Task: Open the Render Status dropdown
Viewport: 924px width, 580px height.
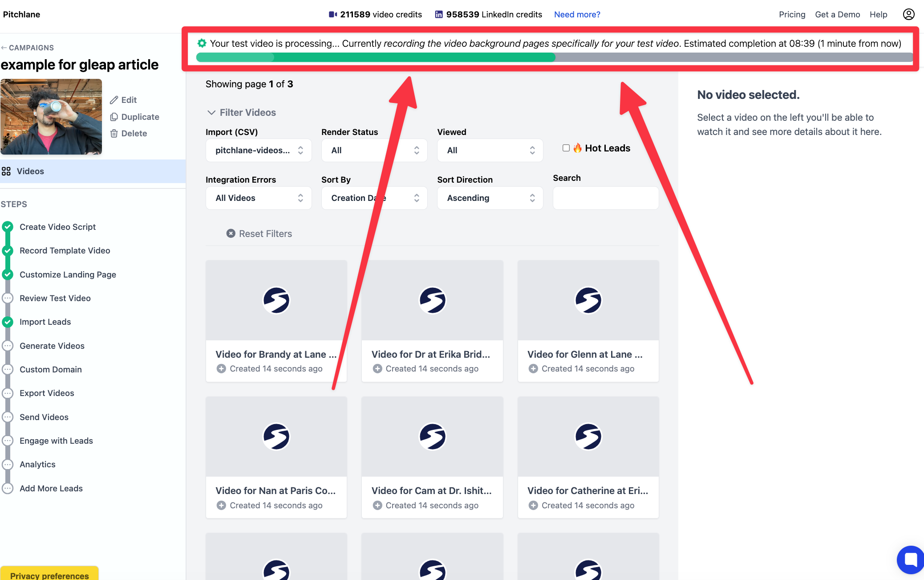Action: click(374, 150)
